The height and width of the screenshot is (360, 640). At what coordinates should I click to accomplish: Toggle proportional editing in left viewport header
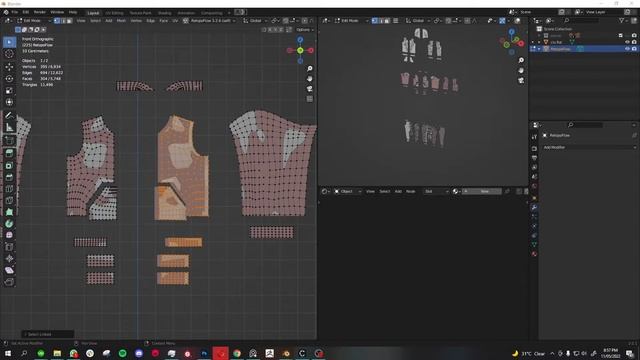(x=304, y=20)
